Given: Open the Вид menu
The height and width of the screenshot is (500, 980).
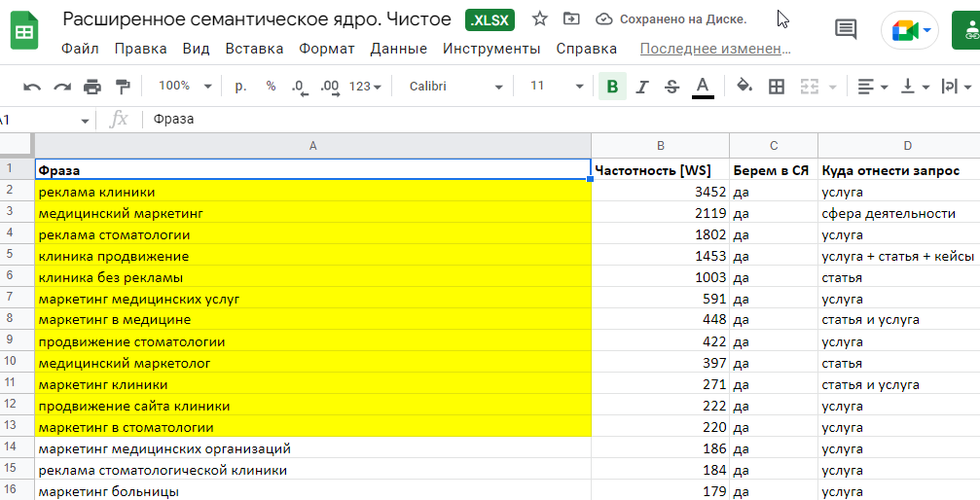Looking at the screenshot, I should click(197, 49).
